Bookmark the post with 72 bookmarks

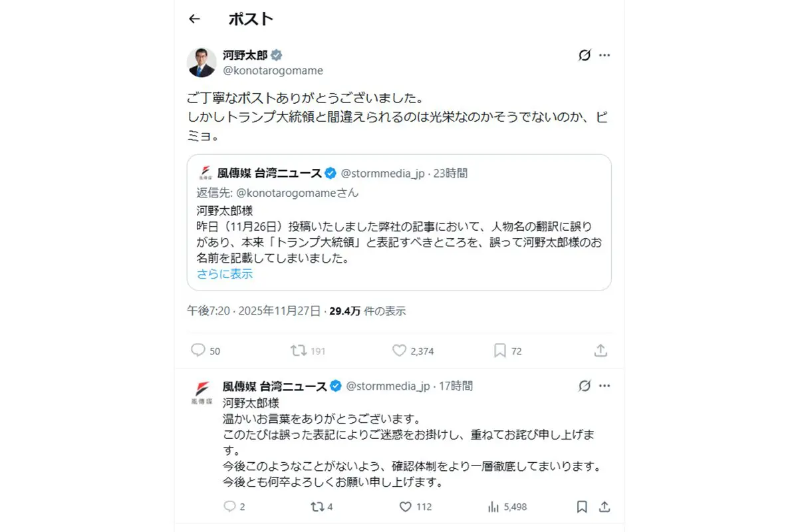point(500,350)
